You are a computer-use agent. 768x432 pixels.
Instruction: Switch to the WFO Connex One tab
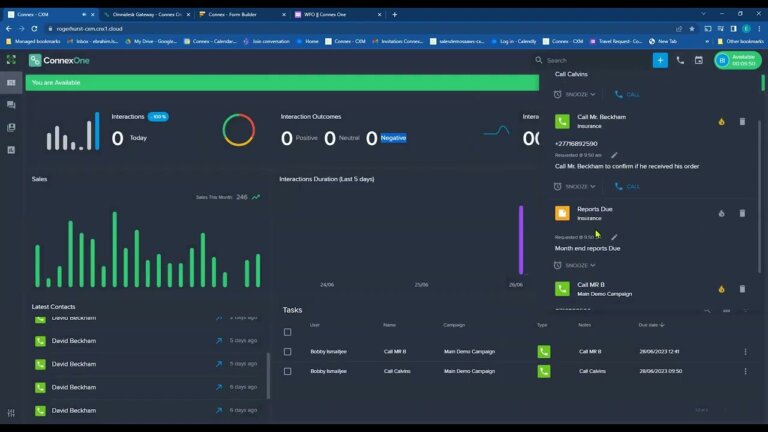coord(337,15)
